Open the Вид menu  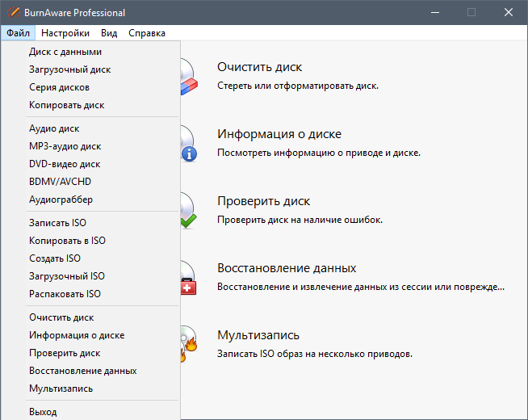(109, 33)
